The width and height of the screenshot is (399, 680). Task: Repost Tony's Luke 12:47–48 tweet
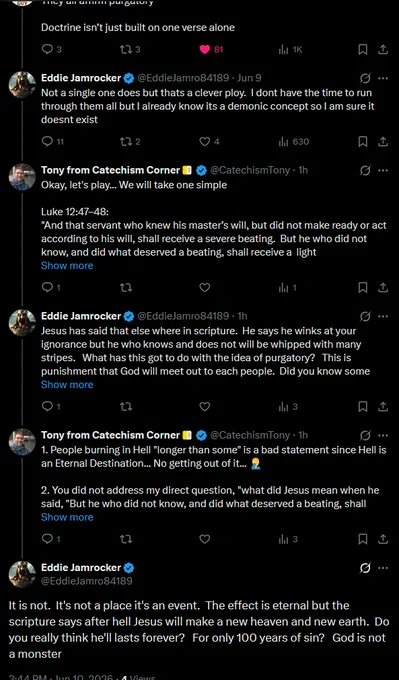click(126, 287)
